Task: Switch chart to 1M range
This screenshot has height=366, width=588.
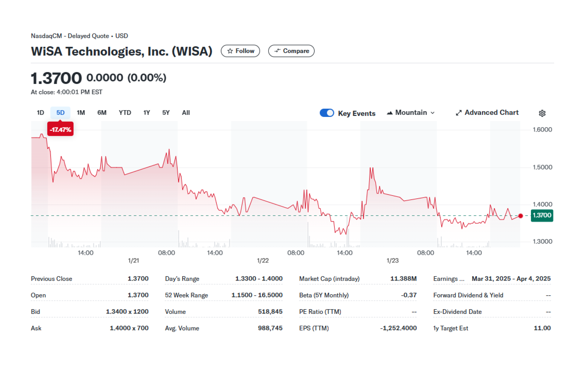Action: 81,113
